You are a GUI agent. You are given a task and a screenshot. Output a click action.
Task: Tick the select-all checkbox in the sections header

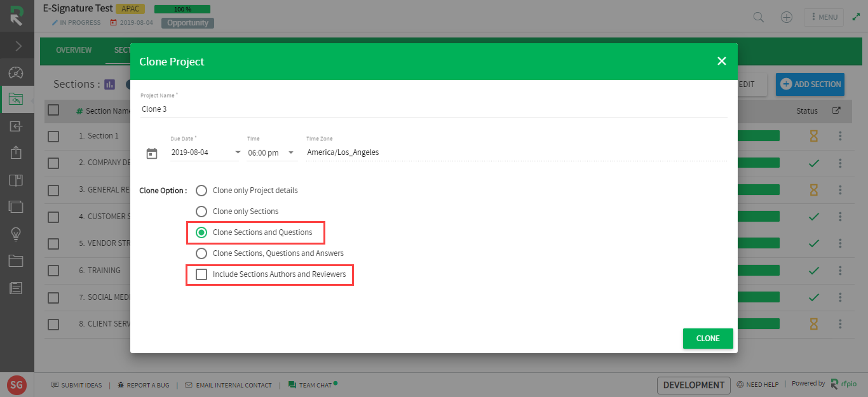coord(53,110)
